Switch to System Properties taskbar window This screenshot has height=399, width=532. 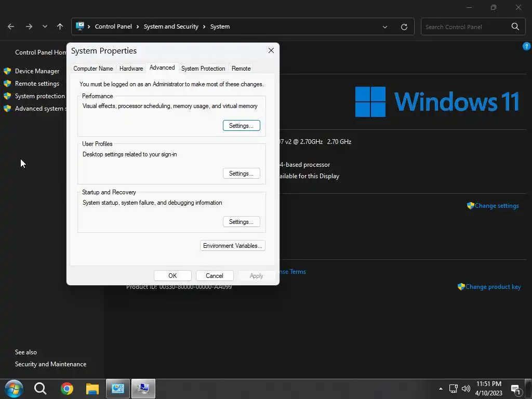(143, 389)
